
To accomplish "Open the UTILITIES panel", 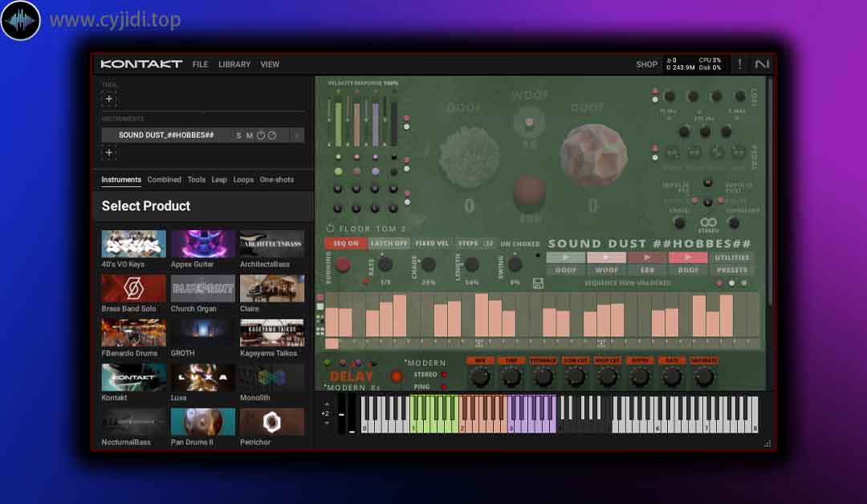I will 731,258.
